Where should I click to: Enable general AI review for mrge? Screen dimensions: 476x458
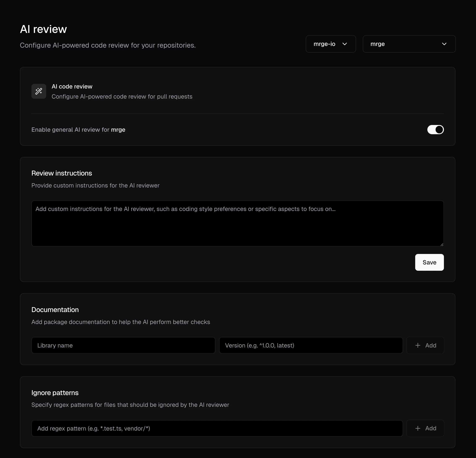click(x=435, y=130)
